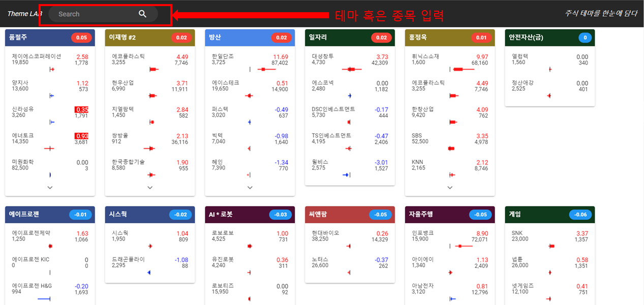The height and width of the screenshot is (305, 644).
Task: Open the 게임 theme header
Action: pyautogui.click(x=550, y=214)
